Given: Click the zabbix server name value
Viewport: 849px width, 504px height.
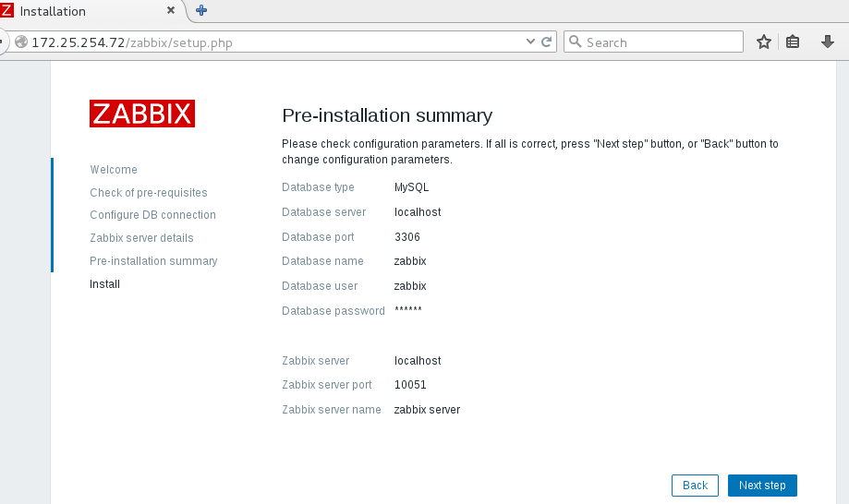Looking at the screenshot, I should [x=427, y=410].
